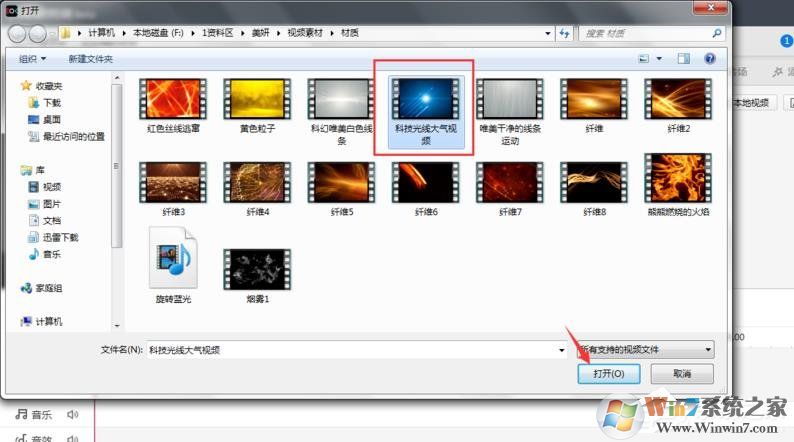794x442 pixels.
Task: Click 本地磁盘 (F:) in address path
Action: [x=158, y=33]
